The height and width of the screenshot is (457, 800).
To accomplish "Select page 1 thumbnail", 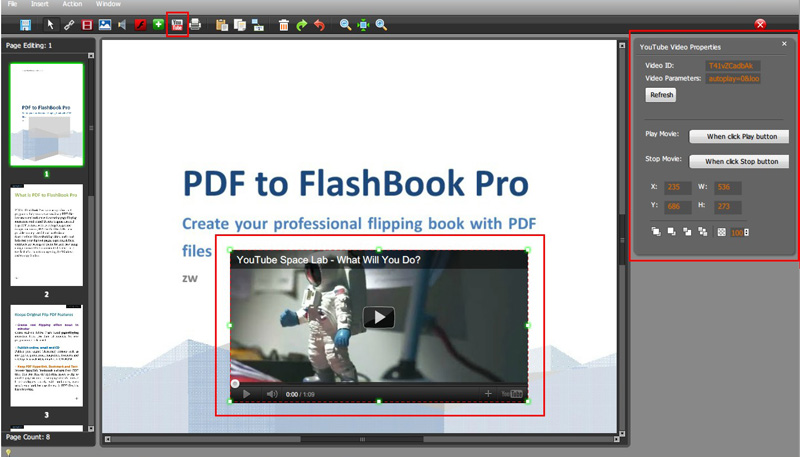I will click(x=46, y=114).
